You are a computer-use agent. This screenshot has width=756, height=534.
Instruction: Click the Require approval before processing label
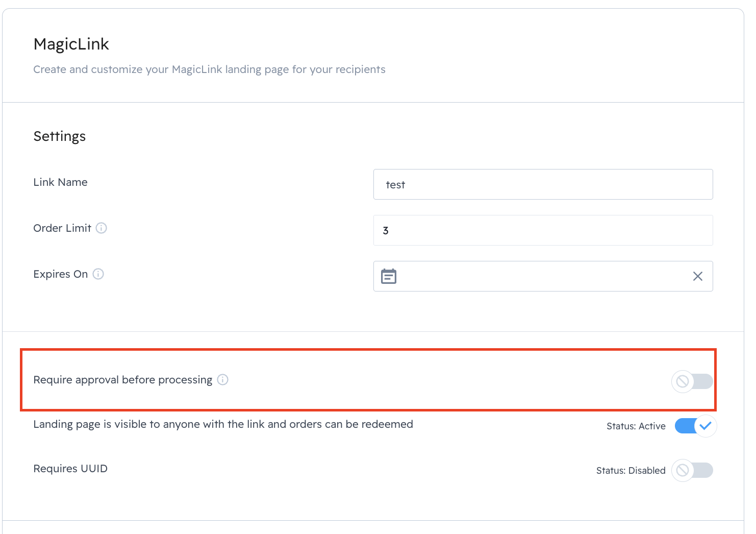(122, 380)
